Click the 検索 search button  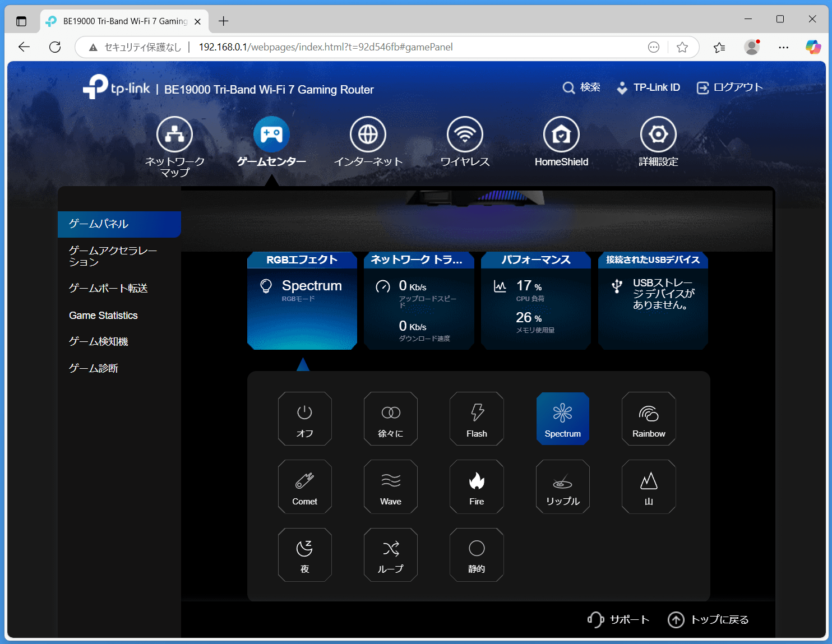click(581, 87)
